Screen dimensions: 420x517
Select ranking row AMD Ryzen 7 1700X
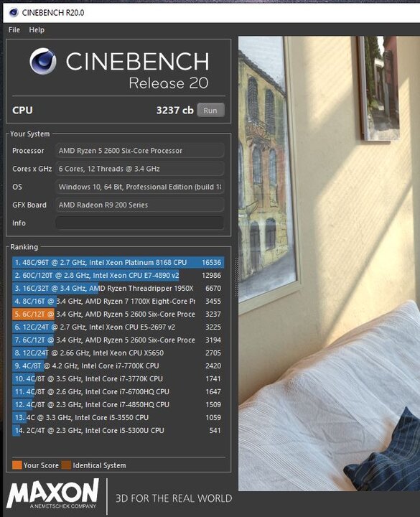point(118,301)
